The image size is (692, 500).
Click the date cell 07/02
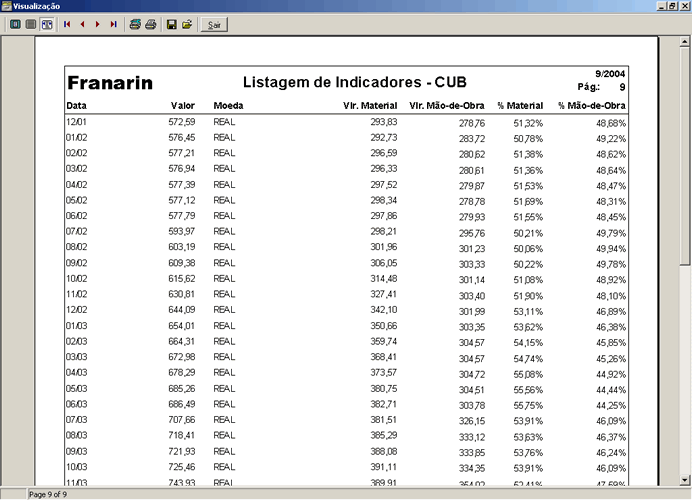pos(76,231)
